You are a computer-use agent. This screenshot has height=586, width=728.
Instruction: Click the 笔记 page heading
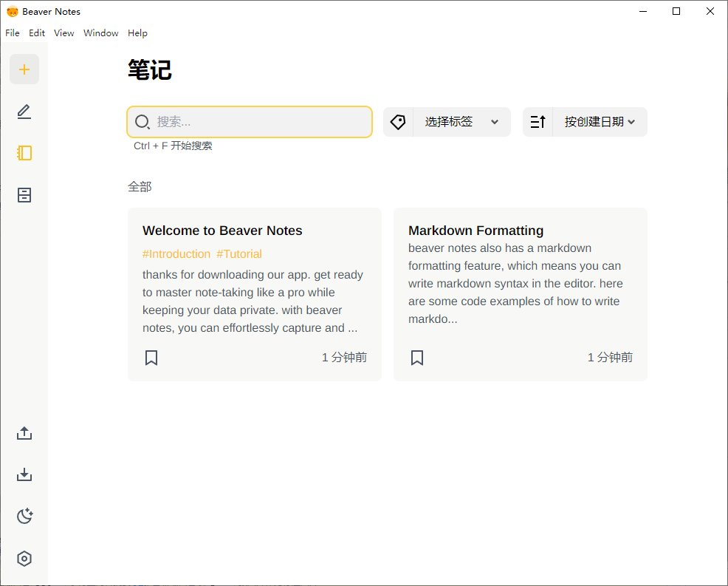(x=150, y=70)
